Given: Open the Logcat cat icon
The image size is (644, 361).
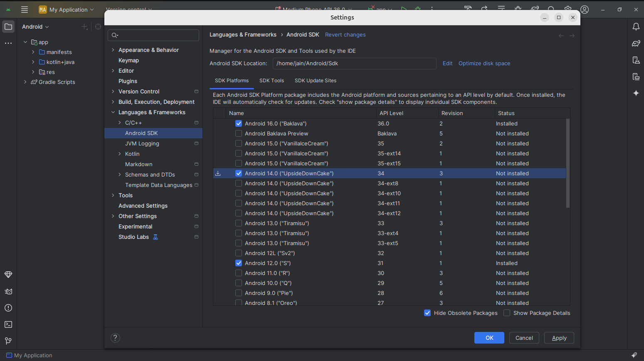Looking at the screenshot, I should tap(8, 291).
